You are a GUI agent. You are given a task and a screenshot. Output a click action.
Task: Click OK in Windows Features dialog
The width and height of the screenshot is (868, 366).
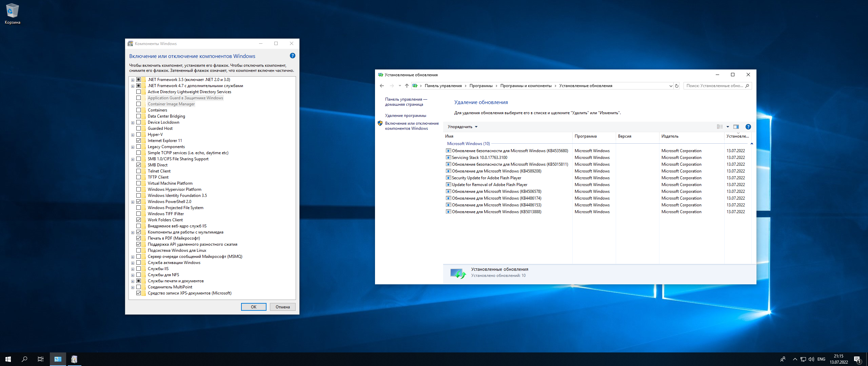(254, 307)
